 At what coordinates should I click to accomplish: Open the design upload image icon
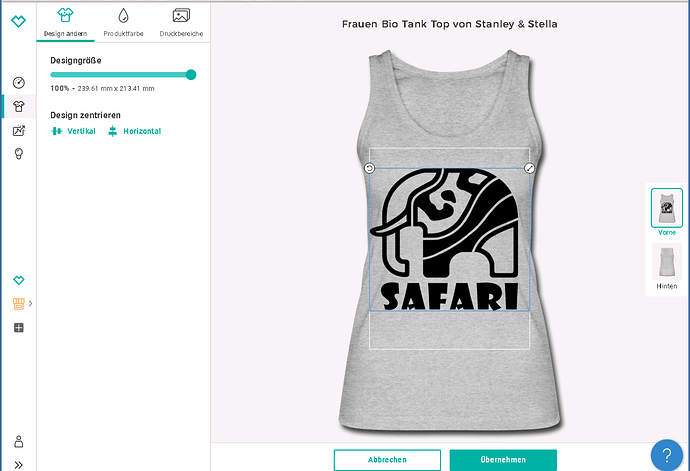(x=18, y=130)
